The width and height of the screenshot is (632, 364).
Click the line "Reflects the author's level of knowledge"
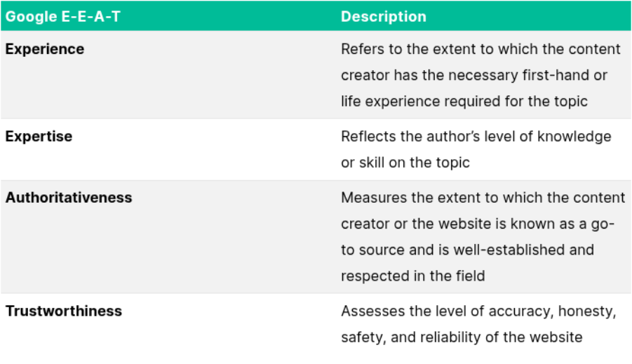point(476,136)
